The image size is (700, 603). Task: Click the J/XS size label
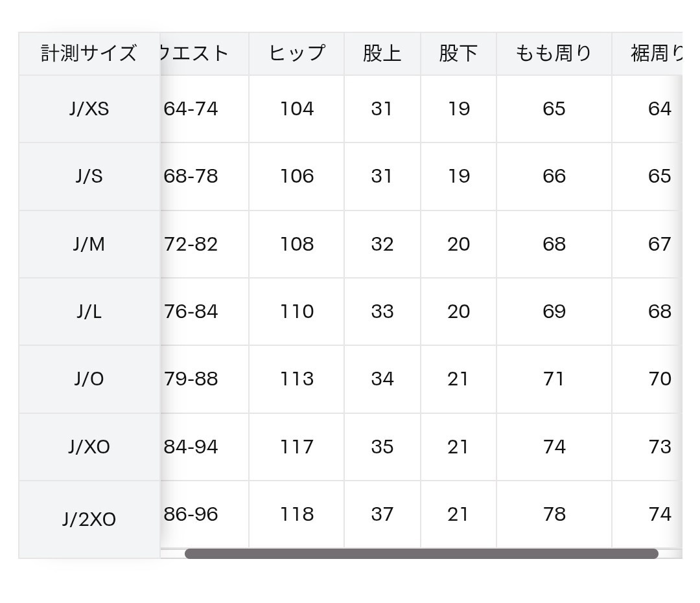click(x=89, y=109)
